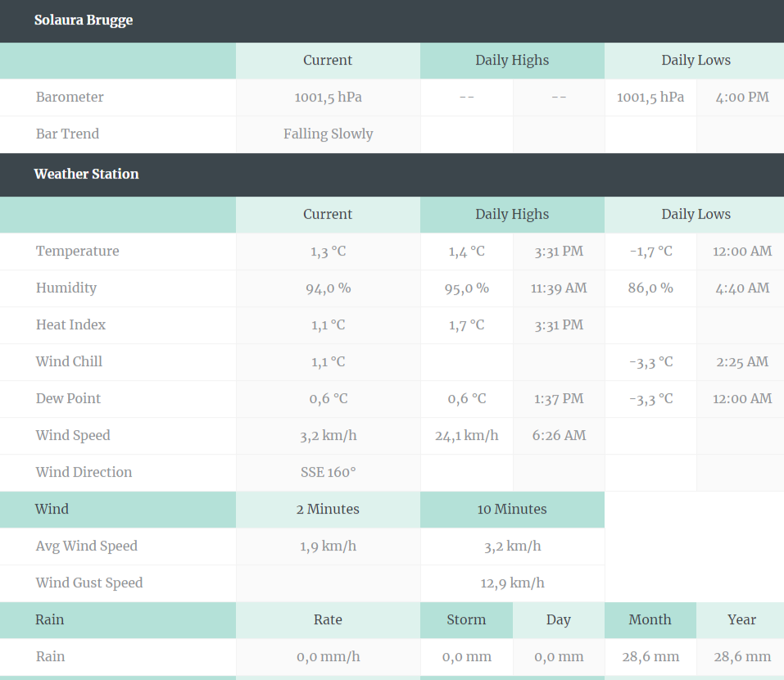Click the barometer daily low time 4:00 PM

coord(742,97)
